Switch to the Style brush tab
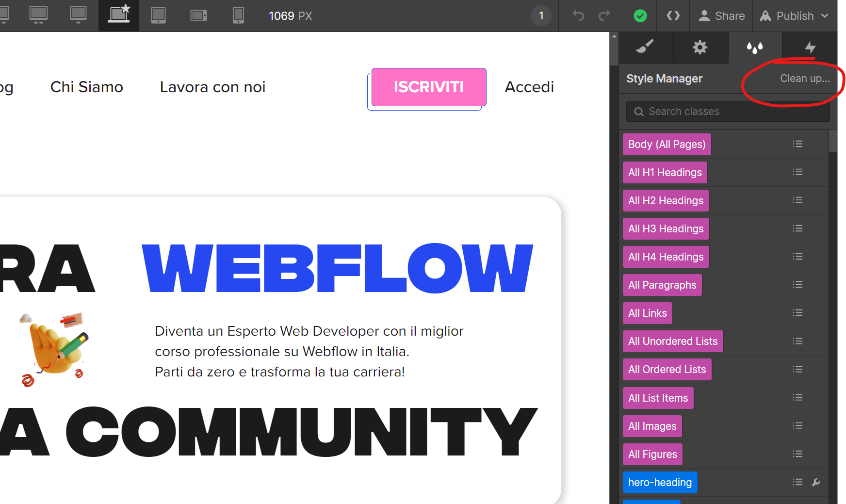Image resolution: width=846 pixels, height=504 pixels. [x=645, y=47]
